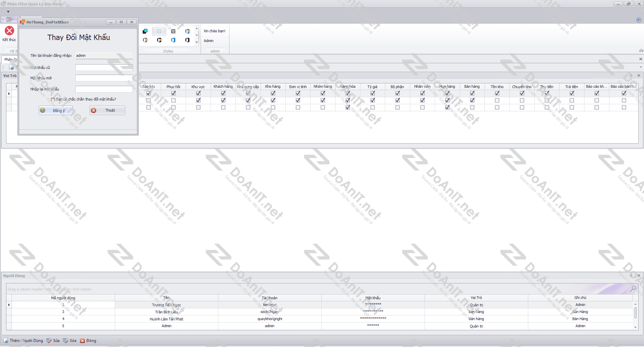Check Khách hàng in the third role row
The width and height of the screenshot is (644, 347).
[223, 107]
